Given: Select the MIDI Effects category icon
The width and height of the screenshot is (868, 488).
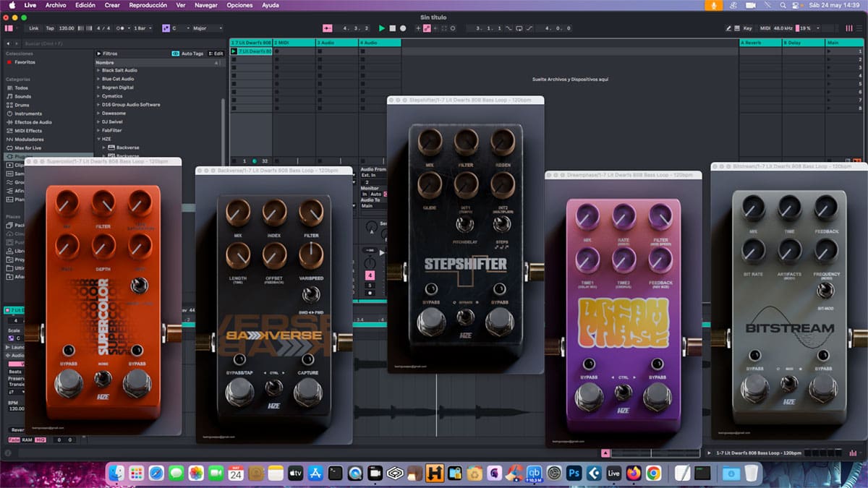Looking at the screenshot, I should pyautogui.click(x=9, y=131).
